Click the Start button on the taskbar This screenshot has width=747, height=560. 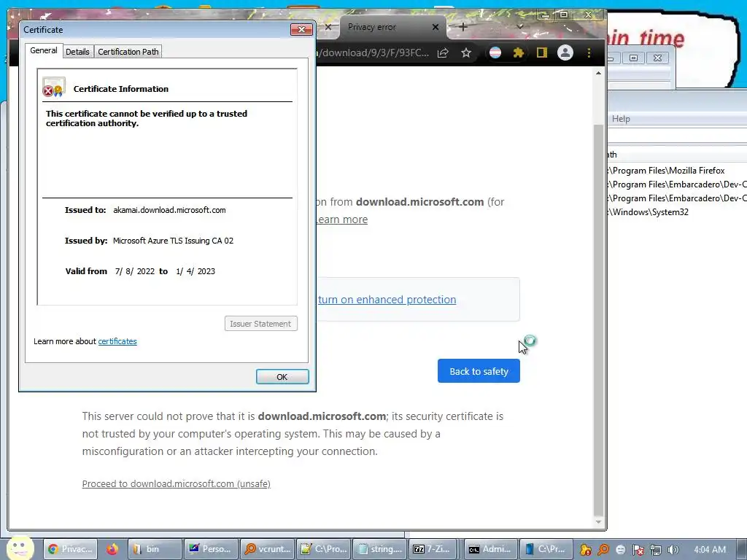tap(20, 548)
